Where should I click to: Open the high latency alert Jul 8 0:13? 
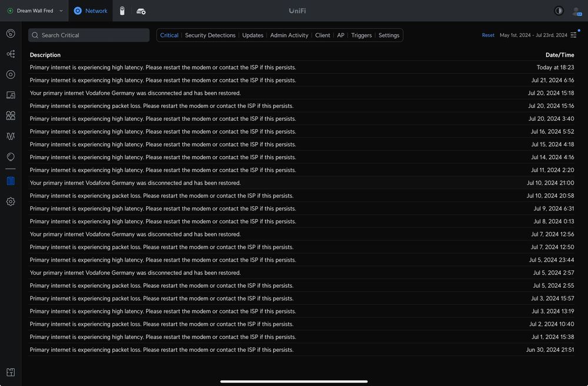click(x=302, y=221)
